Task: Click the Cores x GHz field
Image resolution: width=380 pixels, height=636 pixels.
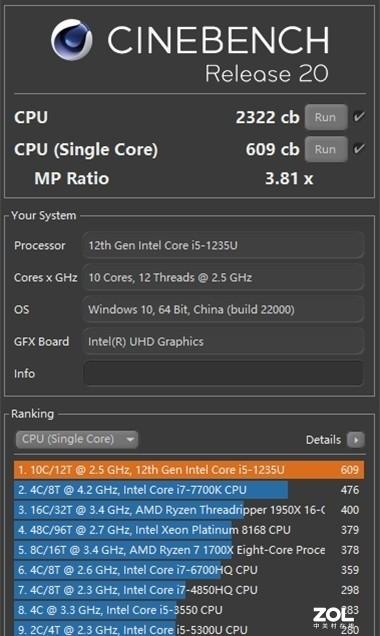Action: pyautogui.click(x=223, y=277)
